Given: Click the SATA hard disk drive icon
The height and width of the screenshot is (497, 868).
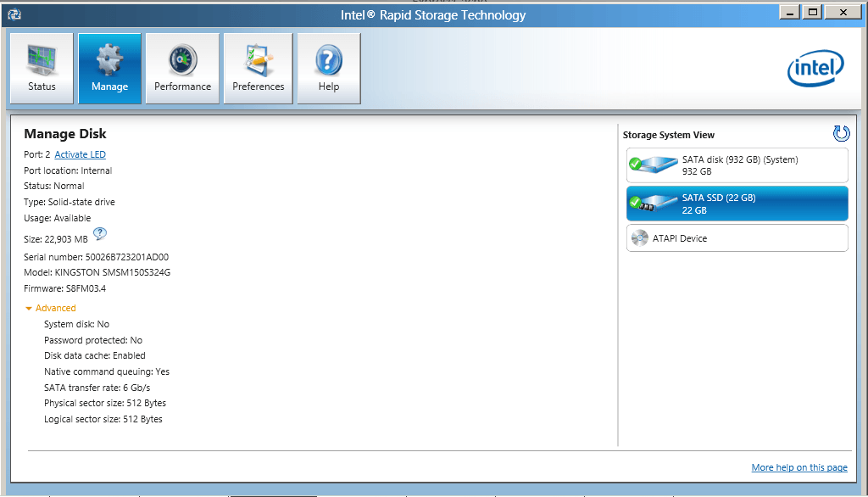Looking at the screenshot, I should coord(654,165).
